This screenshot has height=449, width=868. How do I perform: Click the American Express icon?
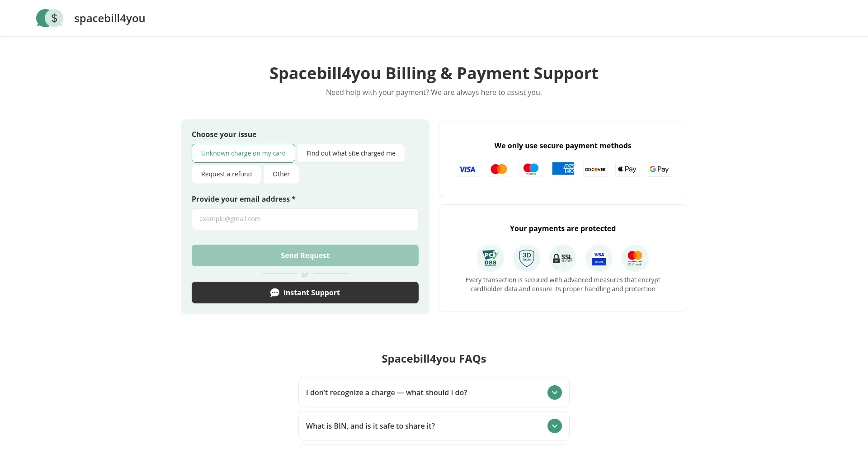[x=563, y=169]
